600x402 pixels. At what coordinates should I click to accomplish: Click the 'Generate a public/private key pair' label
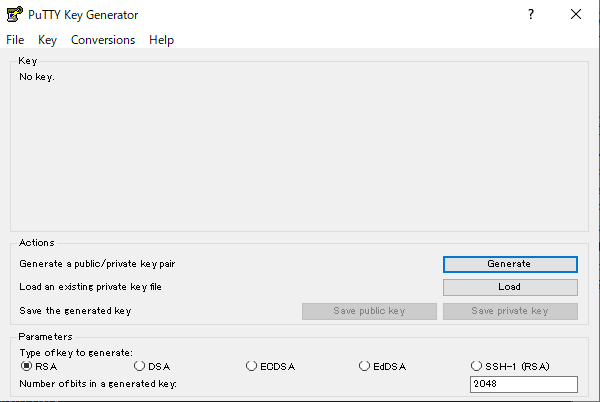click(97, 264)
